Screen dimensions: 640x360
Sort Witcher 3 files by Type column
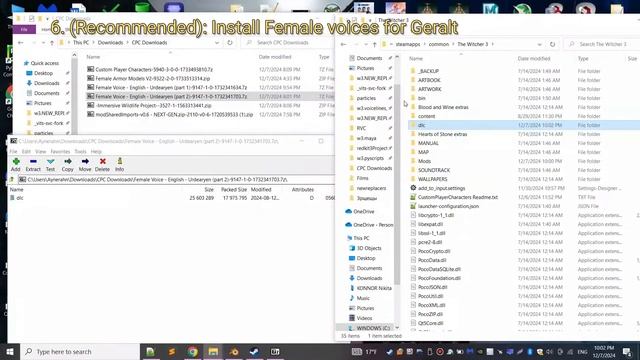click(583, 59)
